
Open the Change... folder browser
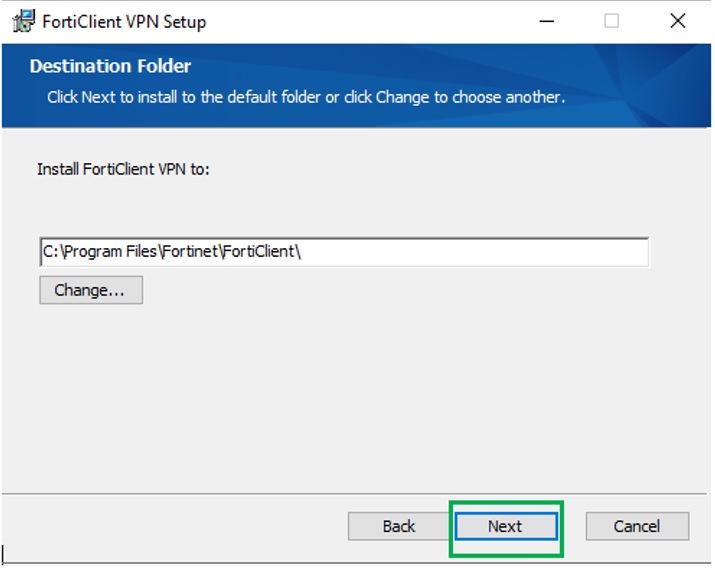[x=90, y=290]
